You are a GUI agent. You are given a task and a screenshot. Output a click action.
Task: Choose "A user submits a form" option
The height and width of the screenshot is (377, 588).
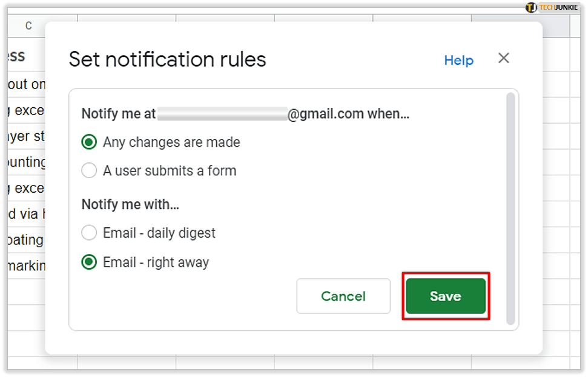click(x=89, y=171)
